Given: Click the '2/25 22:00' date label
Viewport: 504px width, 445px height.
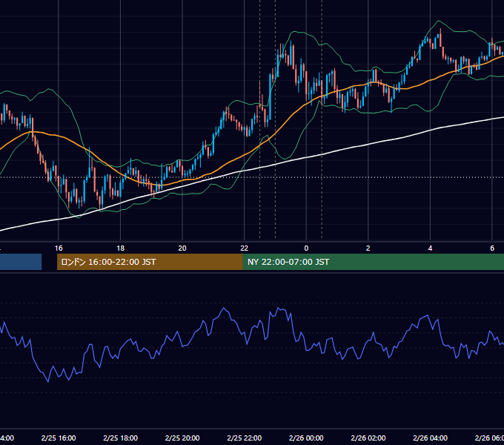Looking at the screenshot, I should 245,438.
